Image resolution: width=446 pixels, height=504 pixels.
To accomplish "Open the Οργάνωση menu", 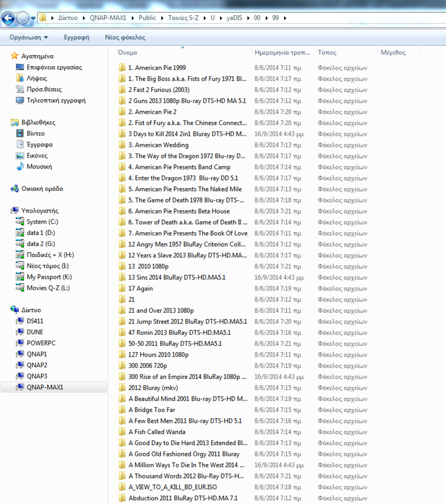I will 29,38.
